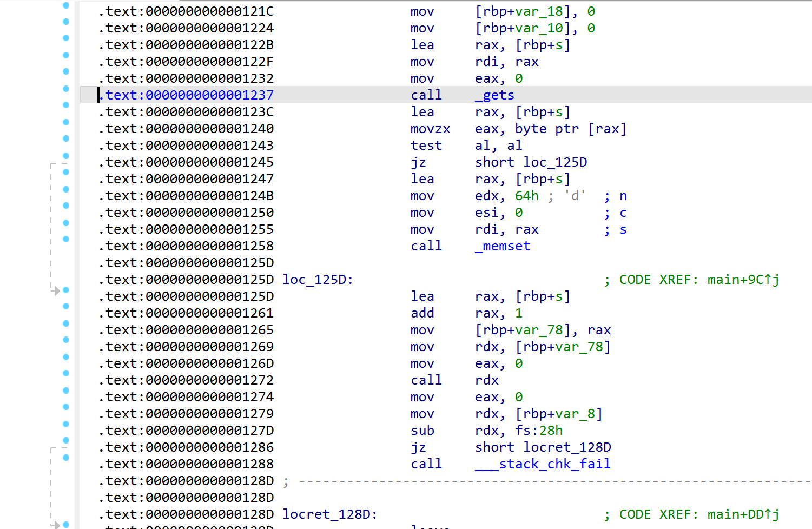Click breakpoint dot beside call ___stack_chk_fail
This screenshot has width=812, height=529.
point(66,458)
